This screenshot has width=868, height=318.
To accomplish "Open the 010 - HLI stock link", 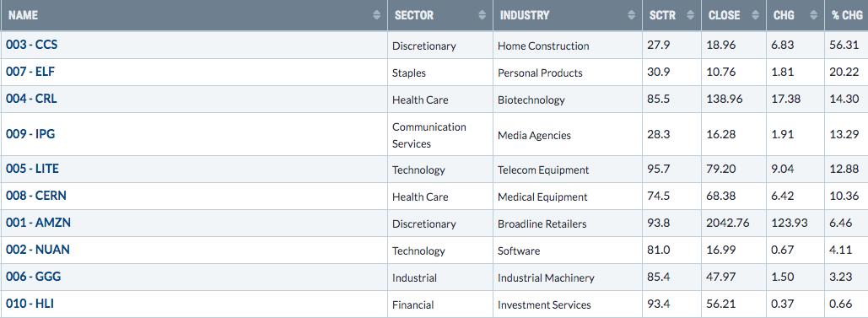I will [30, 304].
